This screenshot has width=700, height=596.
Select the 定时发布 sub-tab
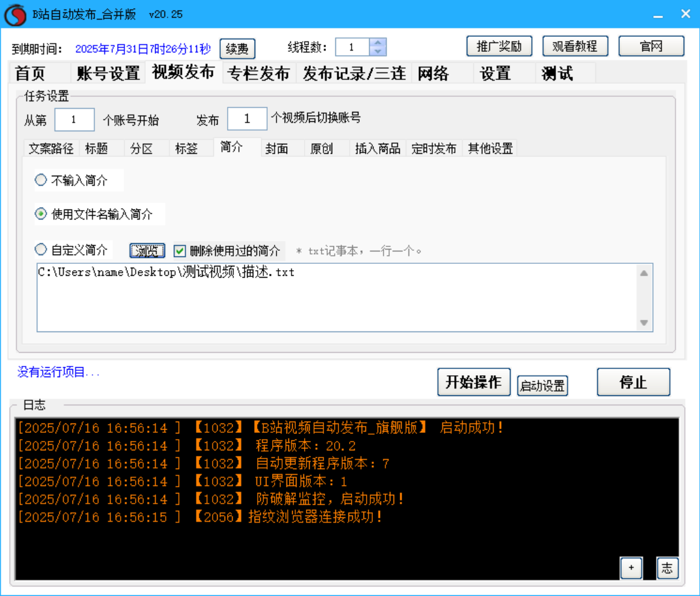(434, 148)
